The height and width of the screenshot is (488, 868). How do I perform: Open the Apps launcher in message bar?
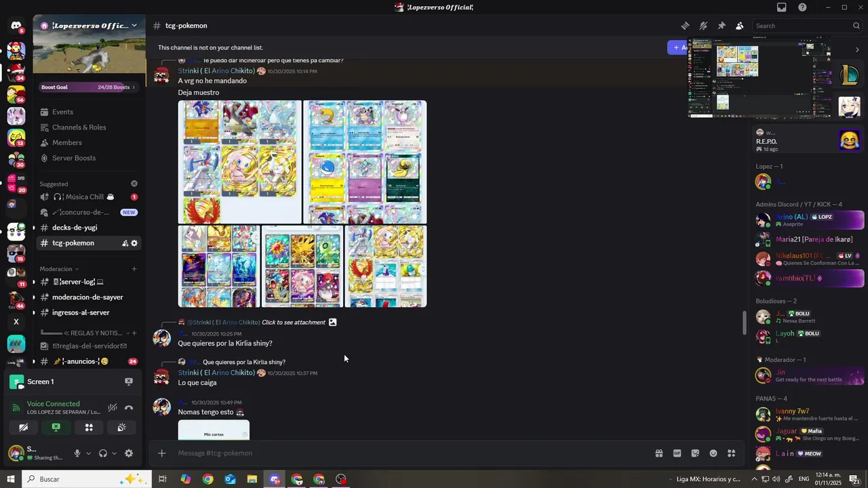coord(731,453)
